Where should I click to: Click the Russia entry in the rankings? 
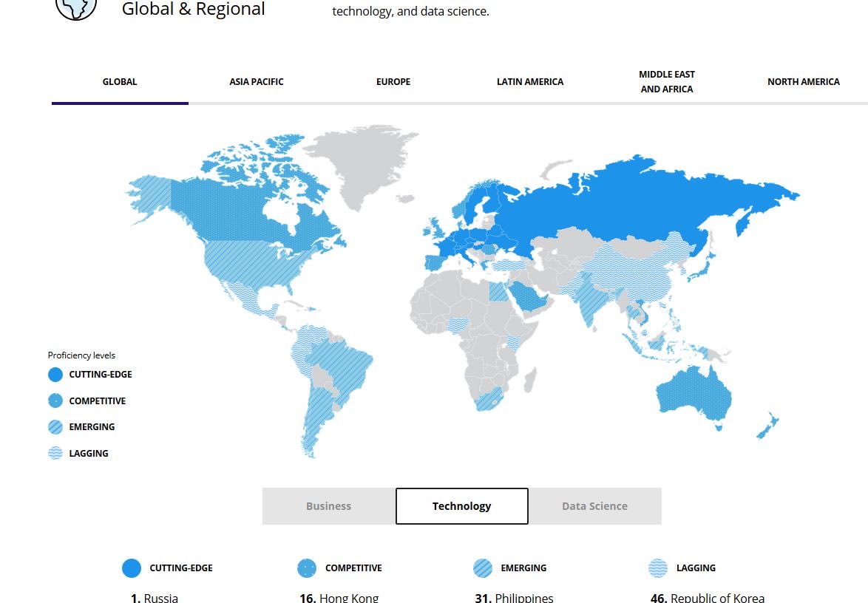point(154,597)
